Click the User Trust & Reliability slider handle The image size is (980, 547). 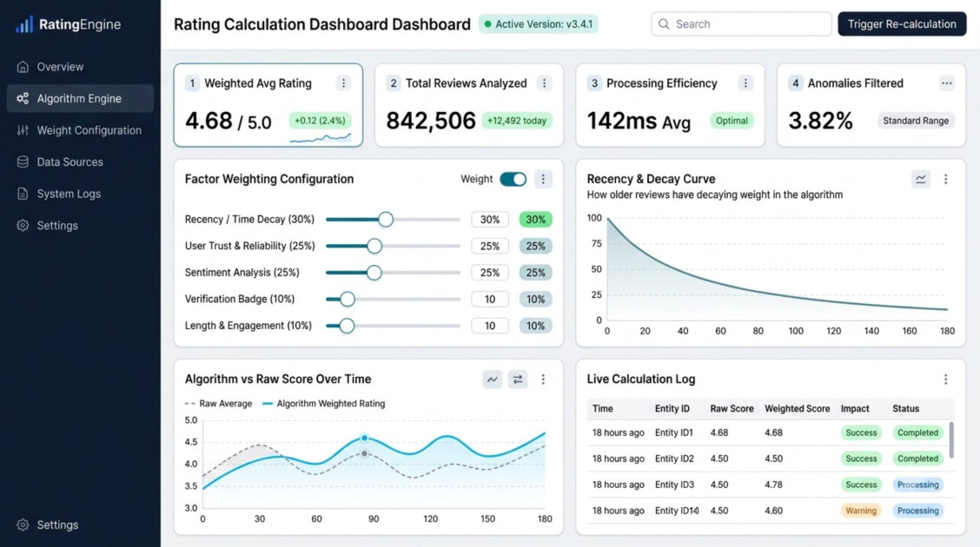tap(374, 246)
